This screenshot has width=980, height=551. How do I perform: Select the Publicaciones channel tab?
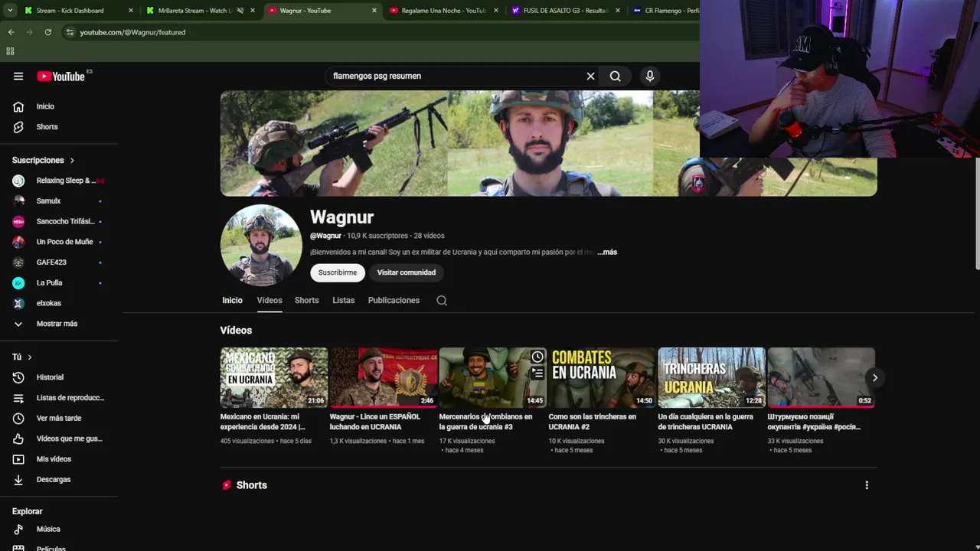(394, 301)
